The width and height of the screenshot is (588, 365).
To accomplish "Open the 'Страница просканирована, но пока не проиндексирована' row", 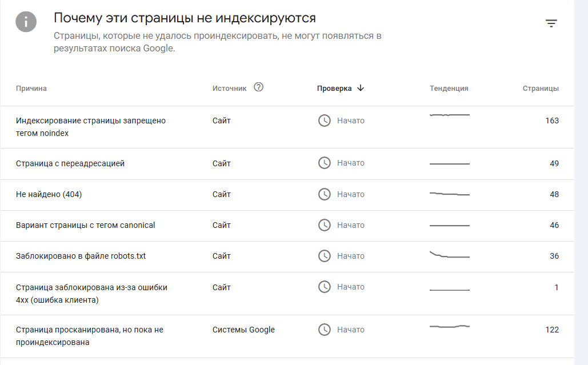I will [x=287, y=336].
